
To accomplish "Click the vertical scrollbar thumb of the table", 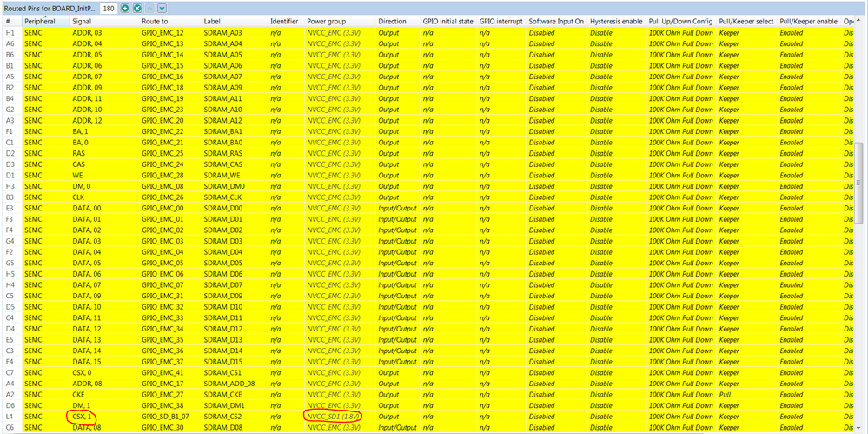I will click(858, 183).
